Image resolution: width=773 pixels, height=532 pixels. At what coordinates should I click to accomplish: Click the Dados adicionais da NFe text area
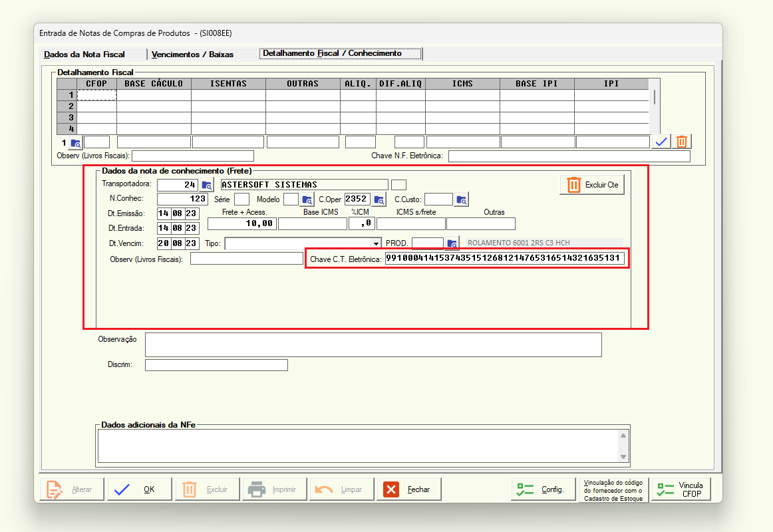coord(359,446)
